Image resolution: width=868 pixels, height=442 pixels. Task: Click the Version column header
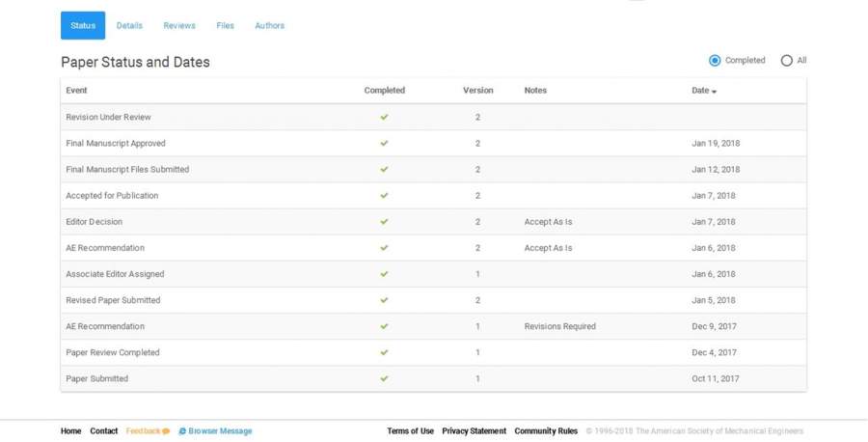477,91
